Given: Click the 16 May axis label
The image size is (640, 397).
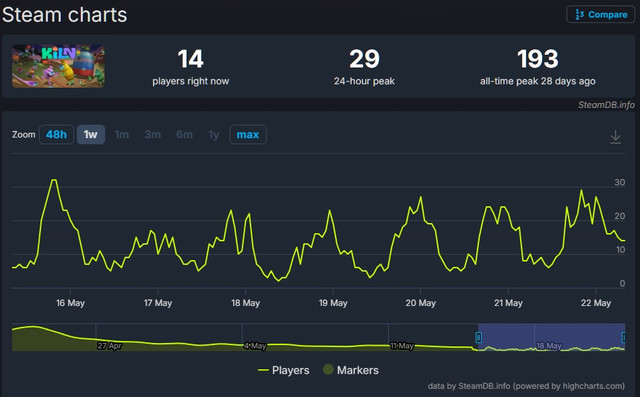Looking at the screenshot, I should click(x=70, y=303).
